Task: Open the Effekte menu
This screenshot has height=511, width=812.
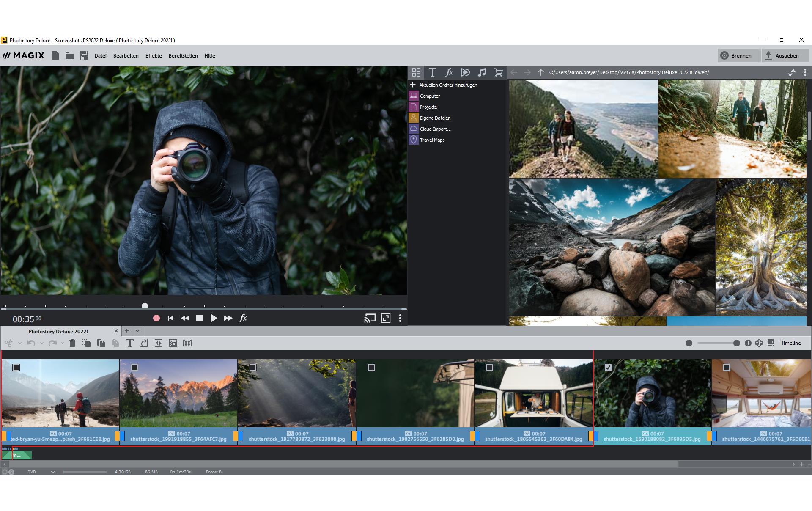Action: [x=154, y=56]
